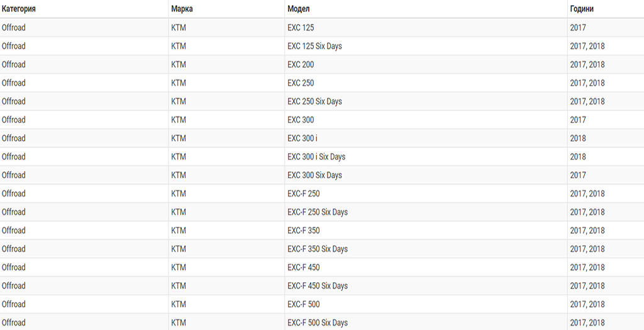Select the EXC 125 Six Days row
The height and width of the screenshot is (330, 644).
pyautogui.click(x=322, y=46)
